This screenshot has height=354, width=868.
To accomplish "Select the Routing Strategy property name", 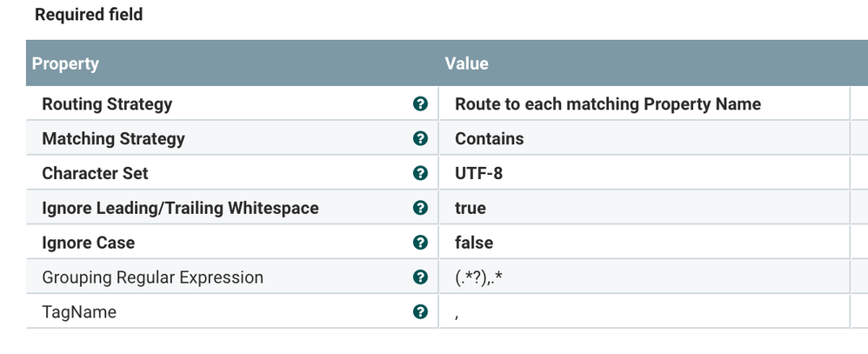I will pos(107,104).
